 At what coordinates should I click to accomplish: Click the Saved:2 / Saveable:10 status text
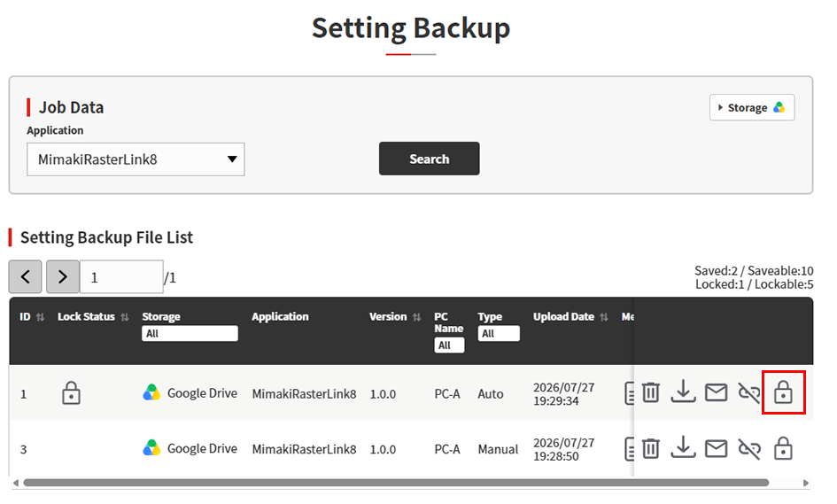point(754,271)
